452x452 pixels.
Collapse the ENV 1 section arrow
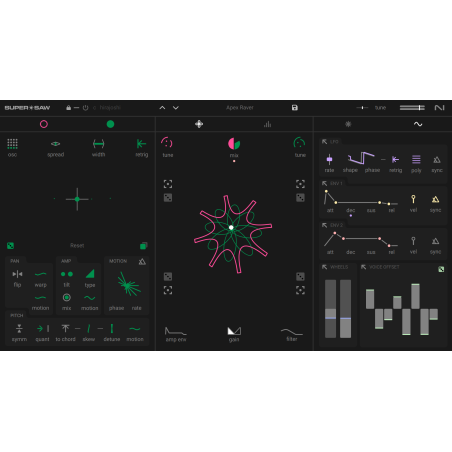pos(324,183)
